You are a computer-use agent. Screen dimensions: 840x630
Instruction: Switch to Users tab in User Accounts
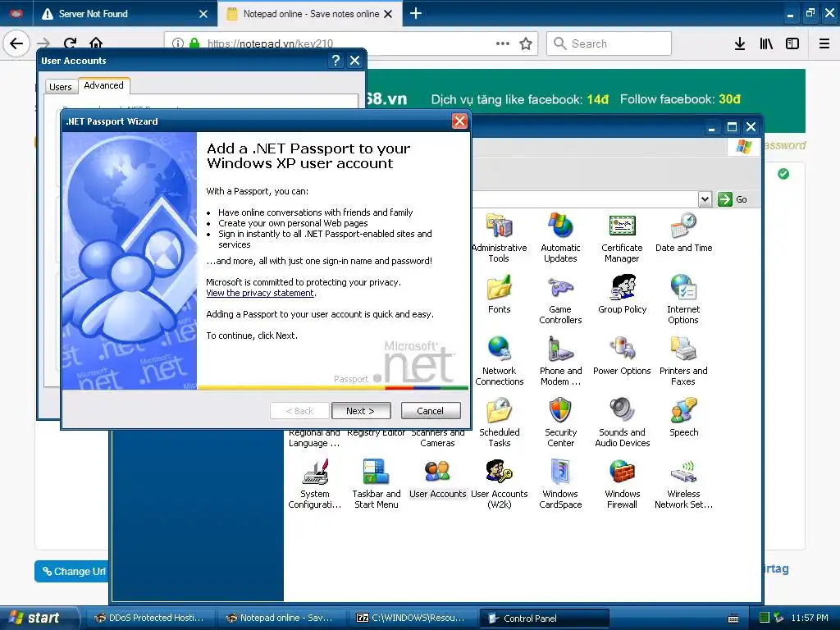(x=61, y=87)
